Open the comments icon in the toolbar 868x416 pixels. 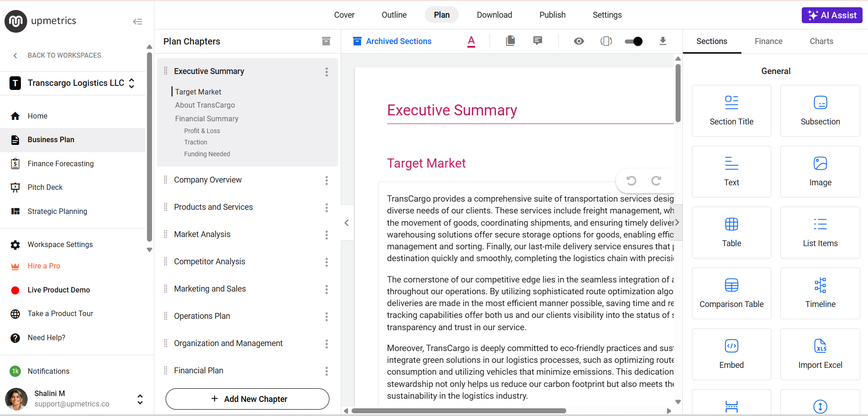[x=538, y=41]
